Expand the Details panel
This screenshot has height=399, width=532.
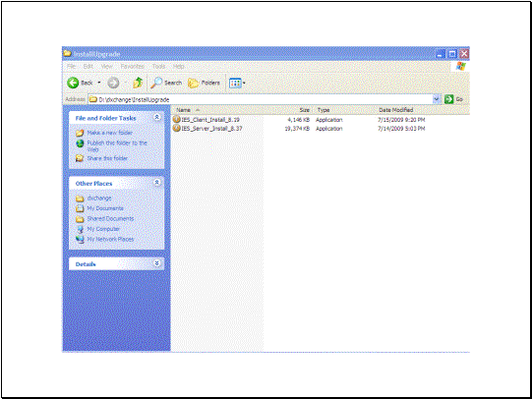[x=156, y=263]
